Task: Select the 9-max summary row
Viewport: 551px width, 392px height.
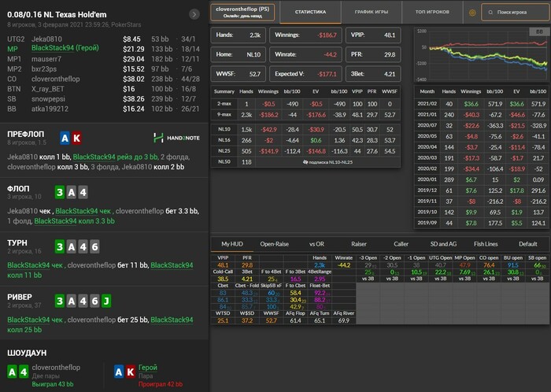Action: pos(305,115)
